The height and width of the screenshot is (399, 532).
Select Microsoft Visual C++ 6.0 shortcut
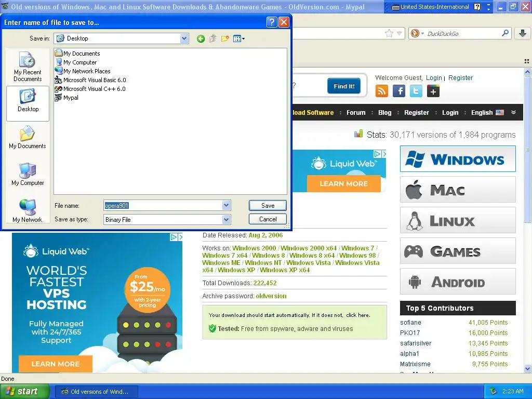click(x=90, y=88)
